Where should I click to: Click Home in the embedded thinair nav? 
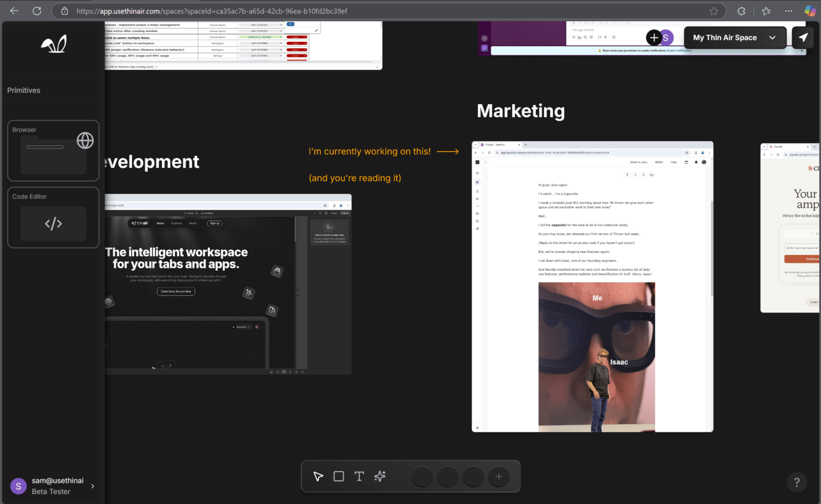coord(160,223)
